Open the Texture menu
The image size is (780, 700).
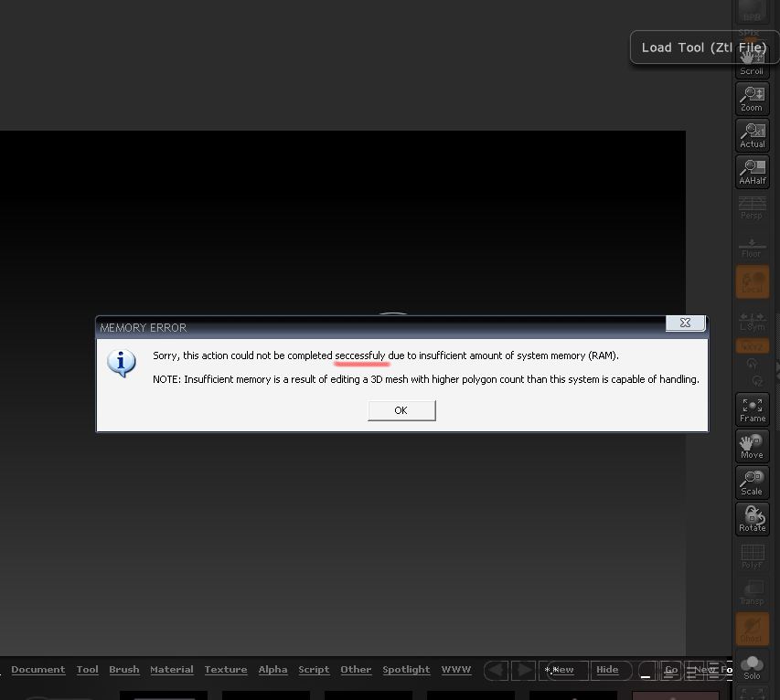(x=226, y=670)
